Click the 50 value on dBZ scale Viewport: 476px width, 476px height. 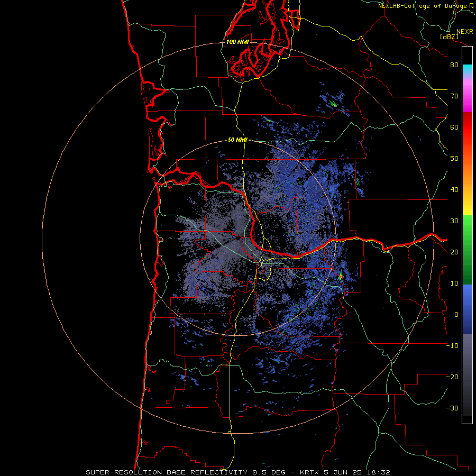(x=454, y=159)
